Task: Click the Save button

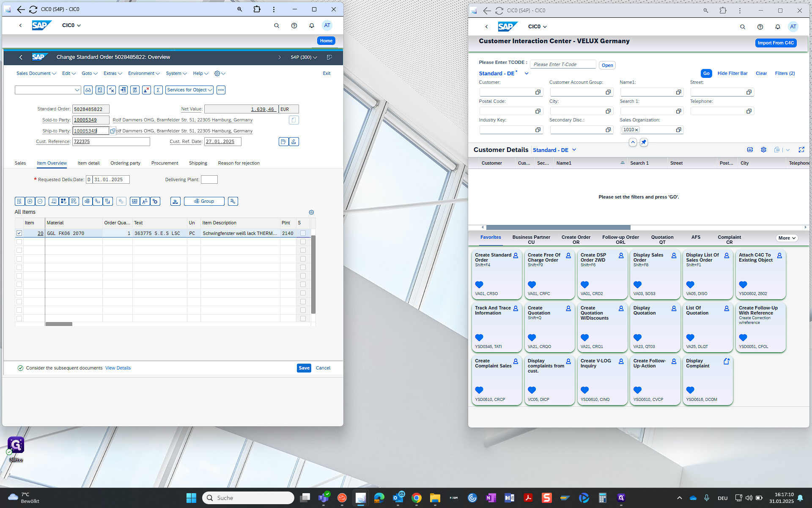Action: click(x=304, y=368)
